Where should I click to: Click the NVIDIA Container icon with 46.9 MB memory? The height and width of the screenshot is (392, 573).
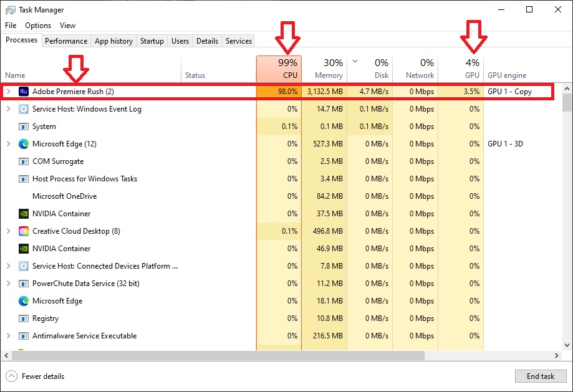point(24,249)
